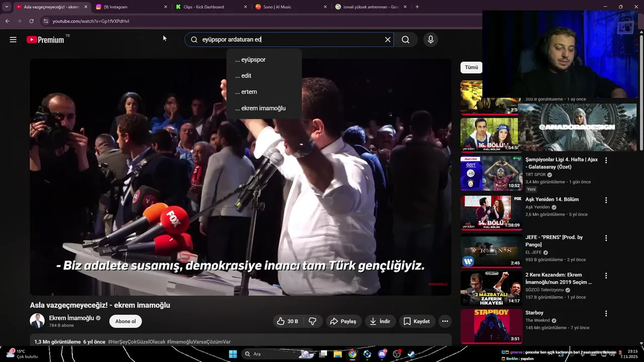Open the 16. Bölüm video thumbnail
Viewport: 644px width, 362px height.
[489, 135]
